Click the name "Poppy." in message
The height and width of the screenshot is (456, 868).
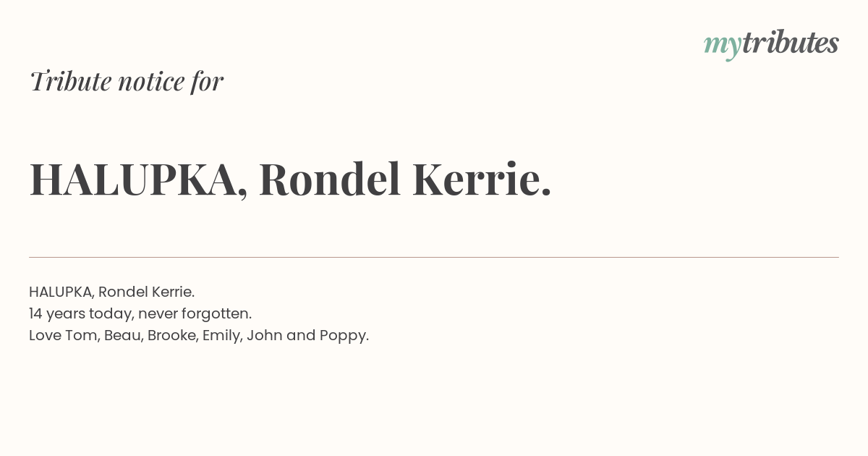coord(344,336)
